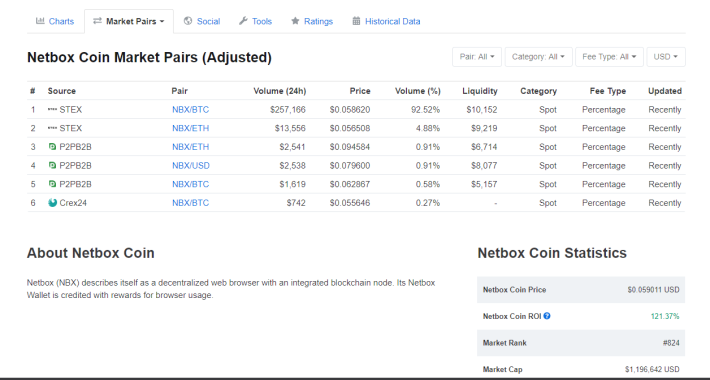Click the $0.058620 price value
Screen dimensions: 710x380
[350, 110]
